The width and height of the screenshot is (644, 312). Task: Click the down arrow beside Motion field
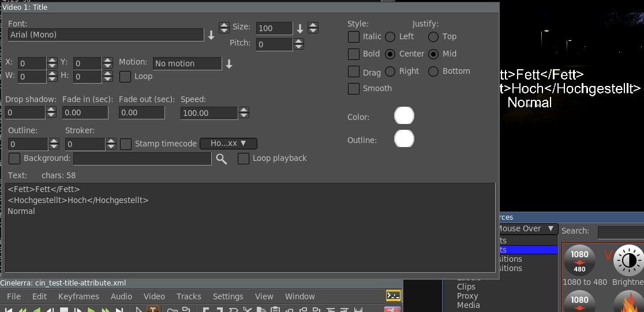pos(229,63)
